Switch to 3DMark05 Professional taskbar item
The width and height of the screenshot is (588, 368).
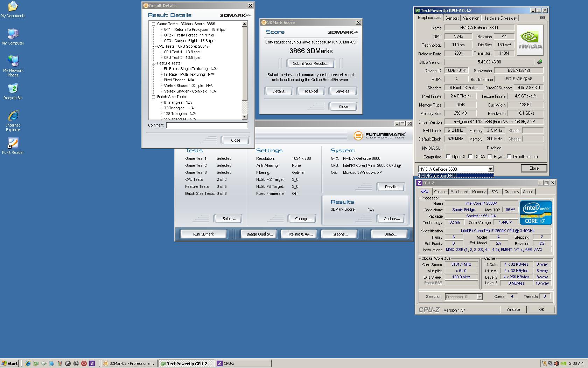(129, 363)
